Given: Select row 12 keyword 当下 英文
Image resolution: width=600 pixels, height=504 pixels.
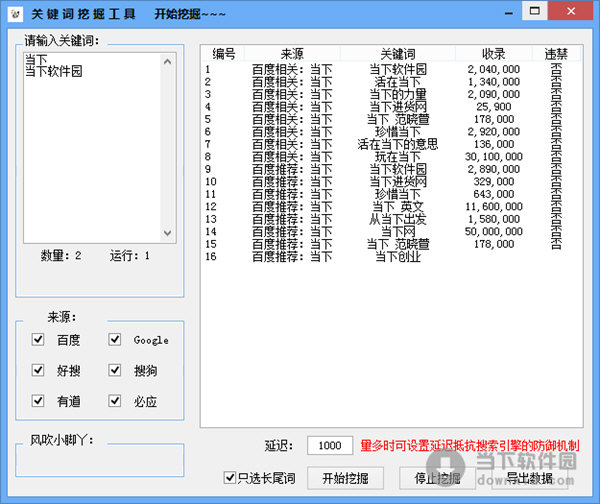Looking at the screenshot, I should [398, 207].
